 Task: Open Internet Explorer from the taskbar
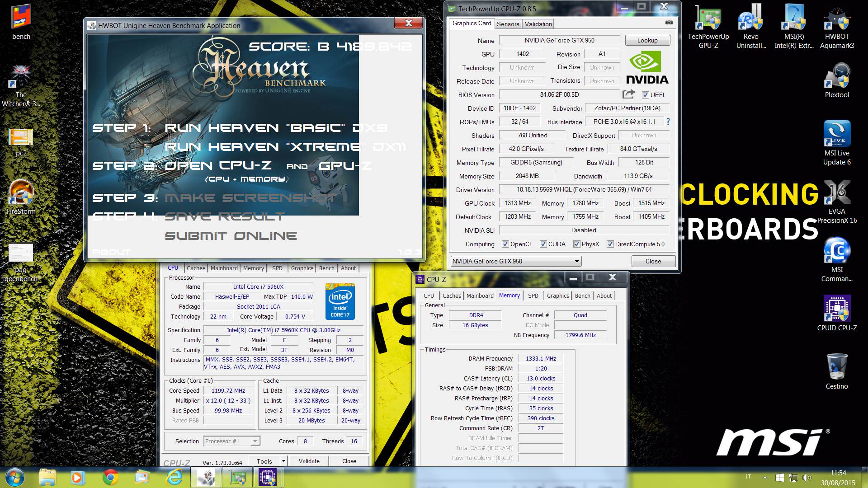click(175, 477)
